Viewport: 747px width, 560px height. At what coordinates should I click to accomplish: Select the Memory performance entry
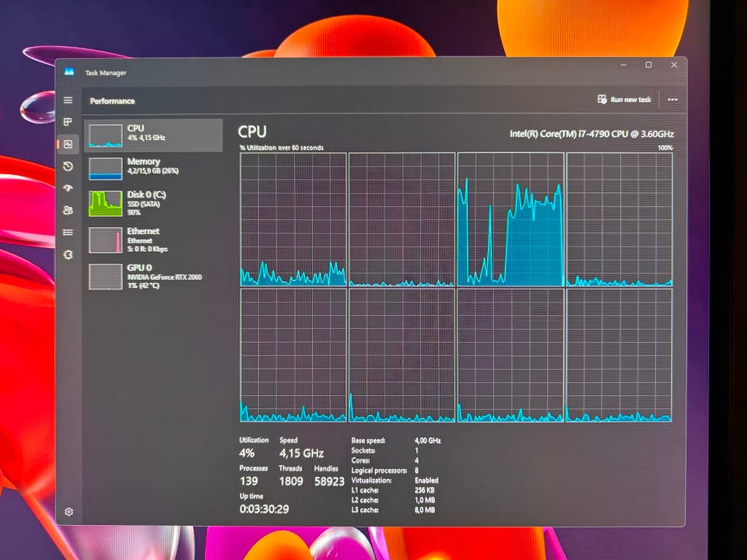(x=153, y=168)
